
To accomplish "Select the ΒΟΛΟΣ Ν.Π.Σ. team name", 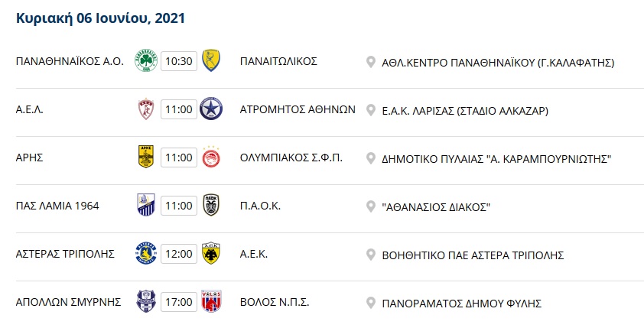I will tap(275, 302).
